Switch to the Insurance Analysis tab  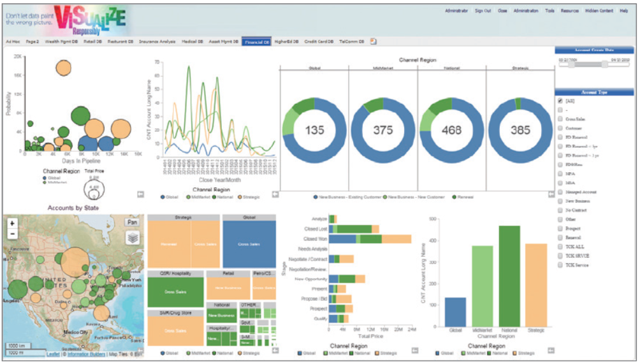point(157,41)
